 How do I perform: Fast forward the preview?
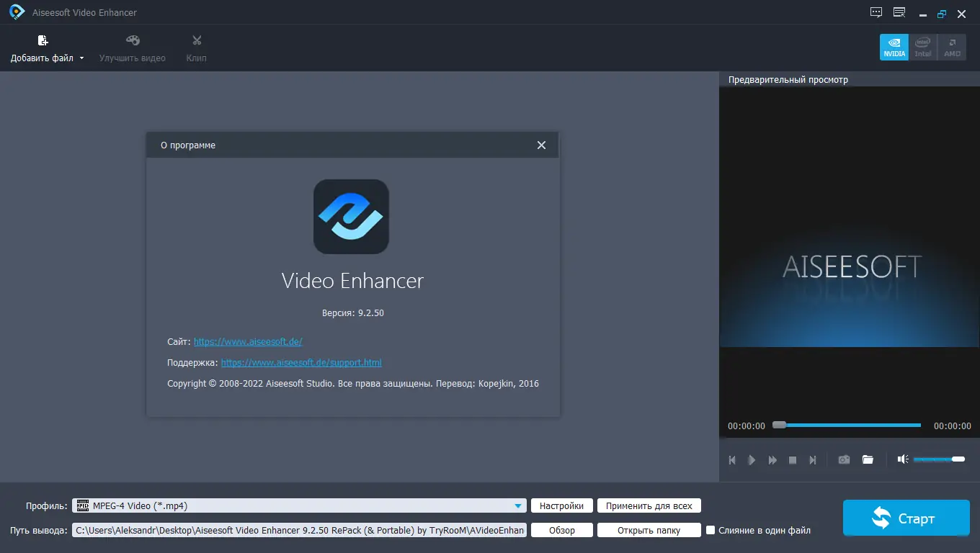pyautogui.click(x=772, y=459)
